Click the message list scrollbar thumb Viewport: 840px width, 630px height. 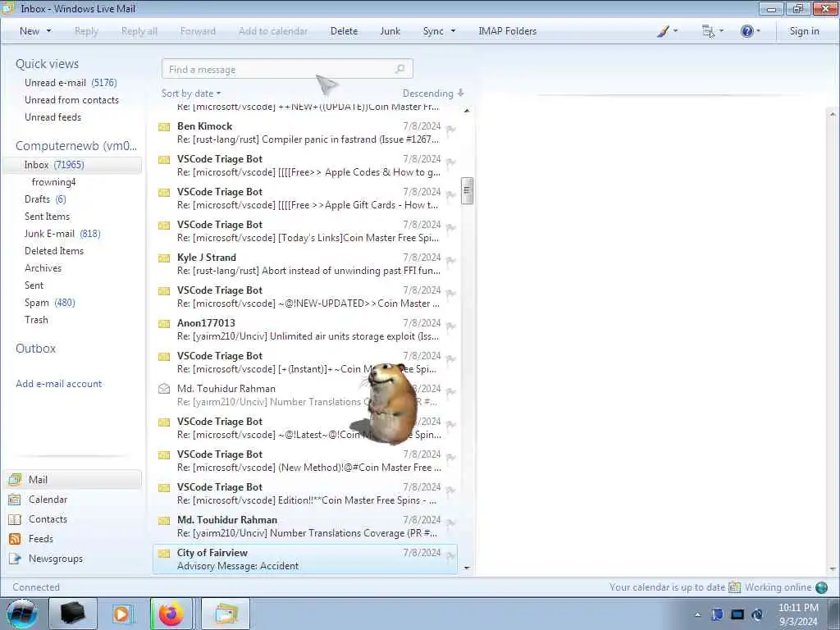[467, 190]
